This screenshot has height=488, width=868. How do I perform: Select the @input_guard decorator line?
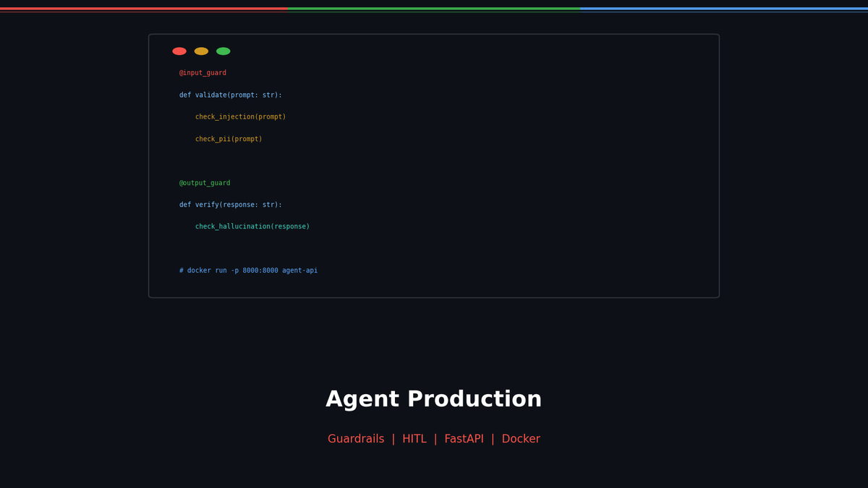pyautogui.click(x=203, y=72)
